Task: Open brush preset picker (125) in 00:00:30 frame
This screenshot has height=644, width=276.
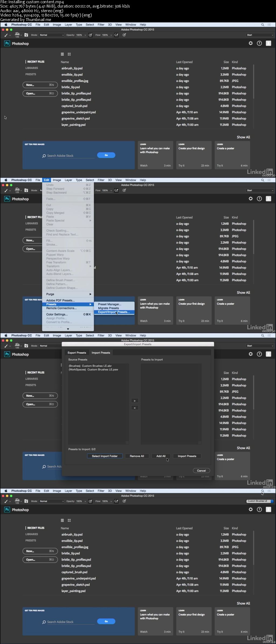Action: (18, 35)
